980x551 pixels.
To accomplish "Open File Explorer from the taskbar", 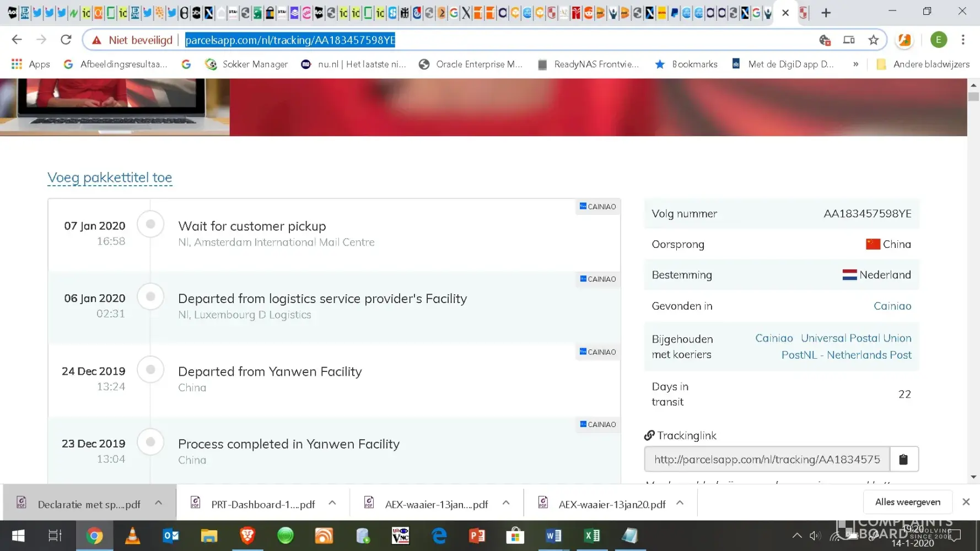I will [209, 536].
